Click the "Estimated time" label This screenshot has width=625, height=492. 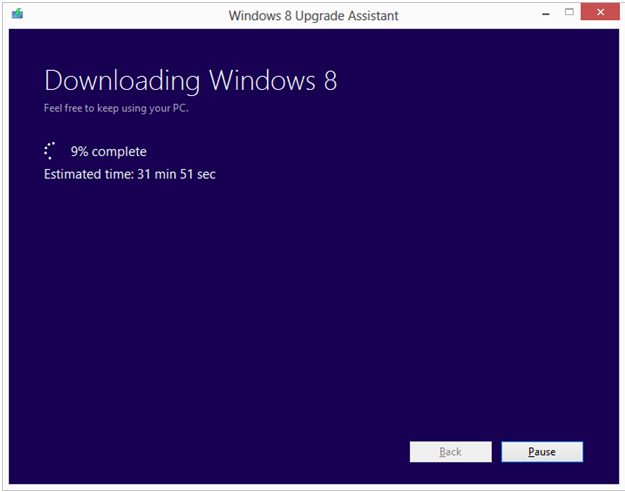88,174
